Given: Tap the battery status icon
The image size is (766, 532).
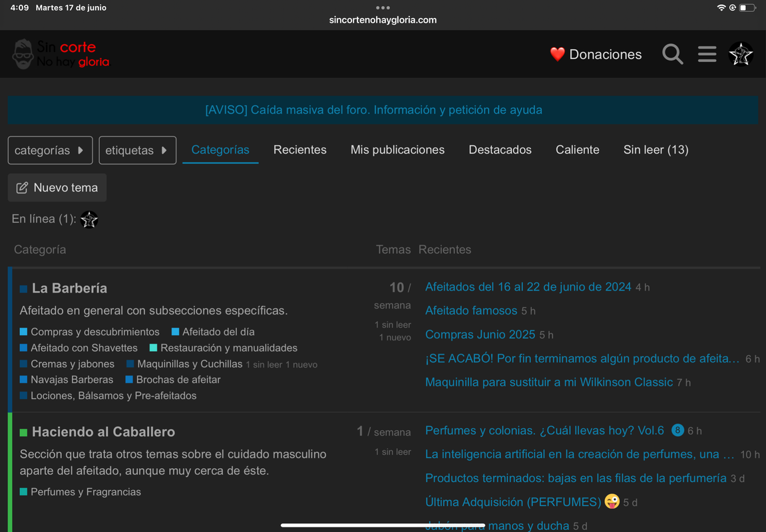Looking at the screenshot, I should (x=747, y=8).
